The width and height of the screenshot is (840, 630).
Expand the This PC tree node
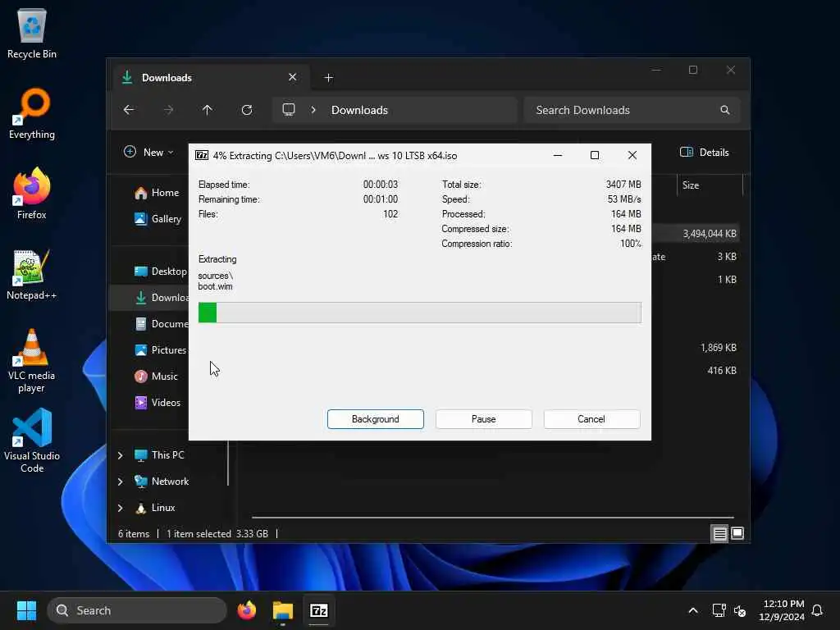pos(121,455)
